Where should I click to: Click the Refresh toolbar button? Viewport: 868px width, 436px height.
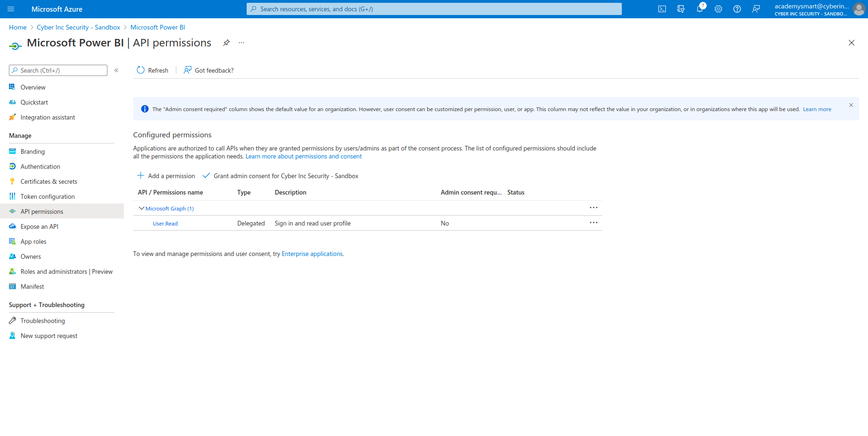click(x=152, y=70)
